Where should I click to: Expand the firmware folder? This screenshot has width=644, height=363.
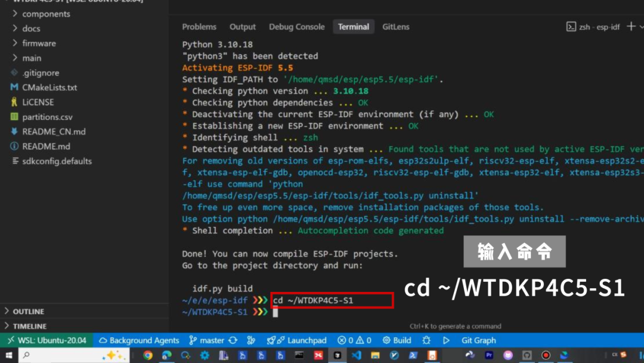tap(39, 43)
